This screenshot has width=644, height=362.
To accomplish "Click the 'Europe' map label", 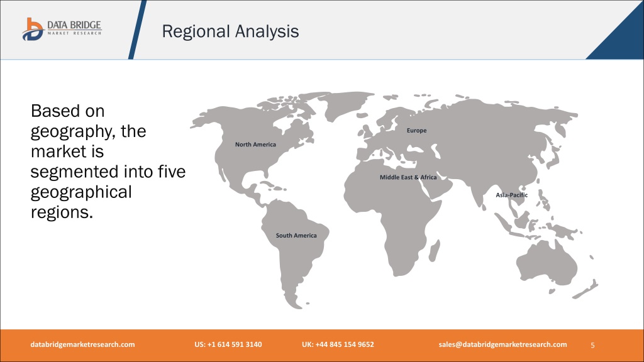I will 416,131.
